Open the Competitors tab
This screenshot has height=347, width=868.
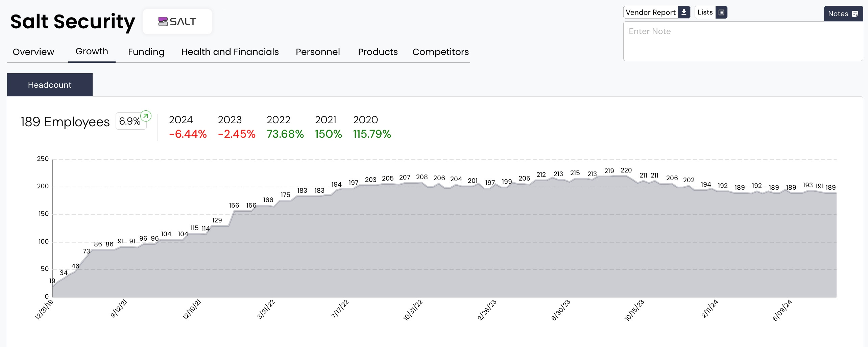click(440, 52)
